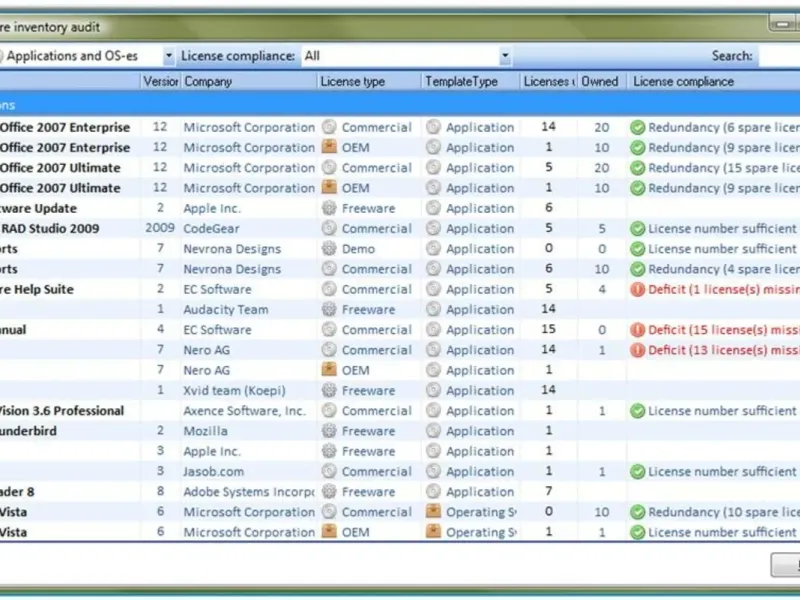Click the Adobe Systems Incorporated company cell
Screen dimensions: 800x600
(x=248, y=492)
